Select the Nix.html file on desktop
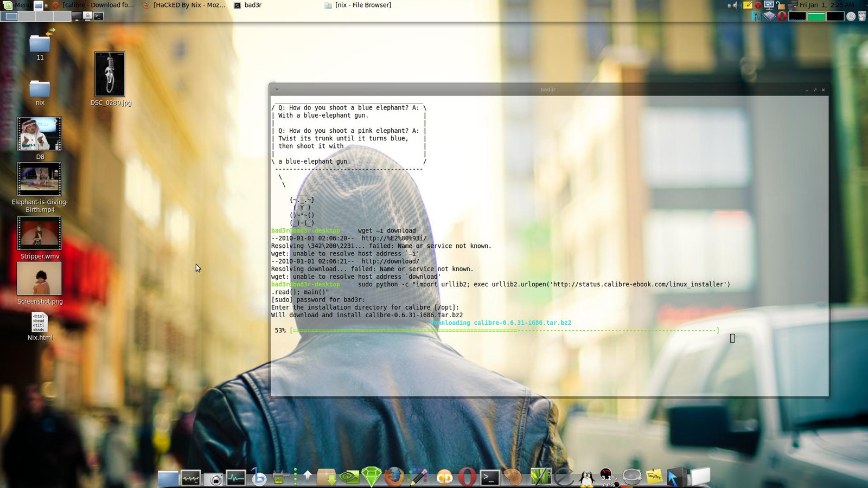 point(40,326)
